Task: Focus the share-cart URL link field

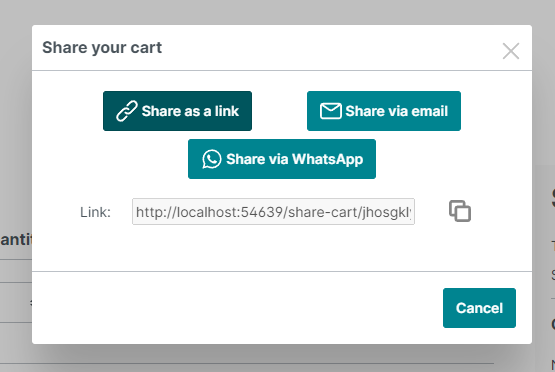Action: pos(273,212)
